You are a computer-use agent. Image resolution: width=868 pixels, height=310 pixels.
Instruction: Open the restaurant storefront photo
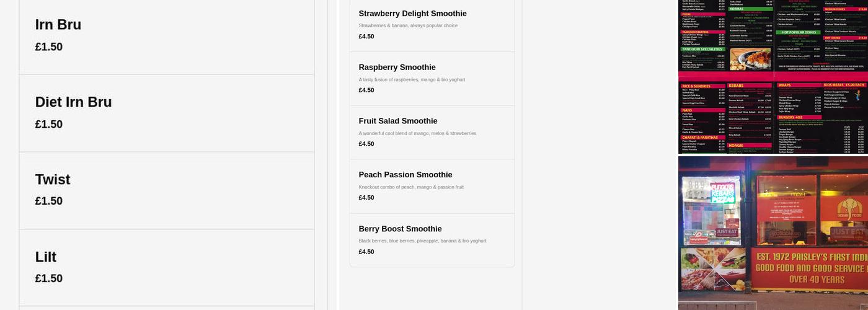pos(773,233)
